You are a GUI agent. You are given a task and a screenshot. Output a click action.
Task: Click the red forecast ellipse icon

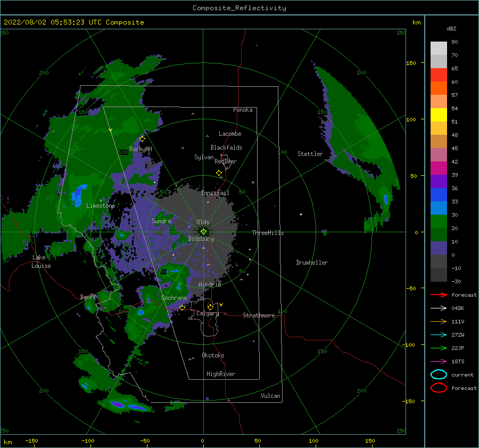(439, 388)
